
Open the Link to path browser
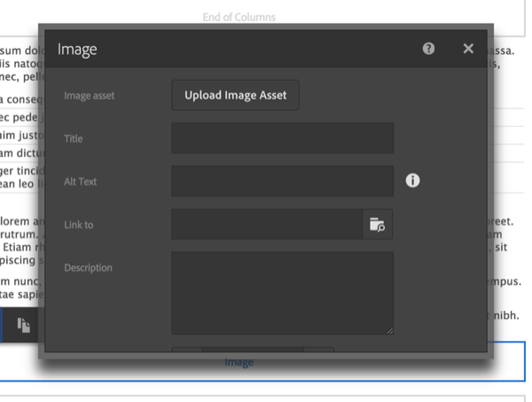click(378, 225)
